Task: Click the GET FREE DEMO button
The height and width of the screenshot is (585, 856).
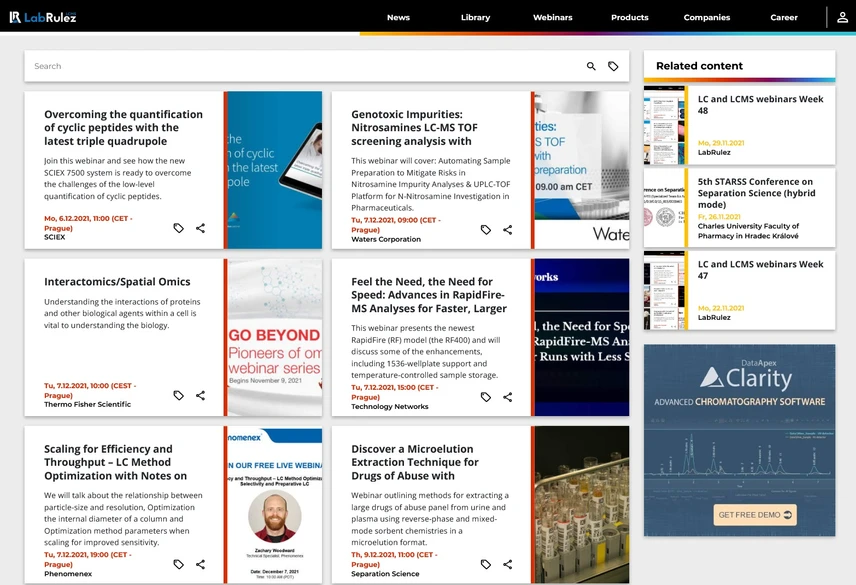Action: [x=755, y=515]
